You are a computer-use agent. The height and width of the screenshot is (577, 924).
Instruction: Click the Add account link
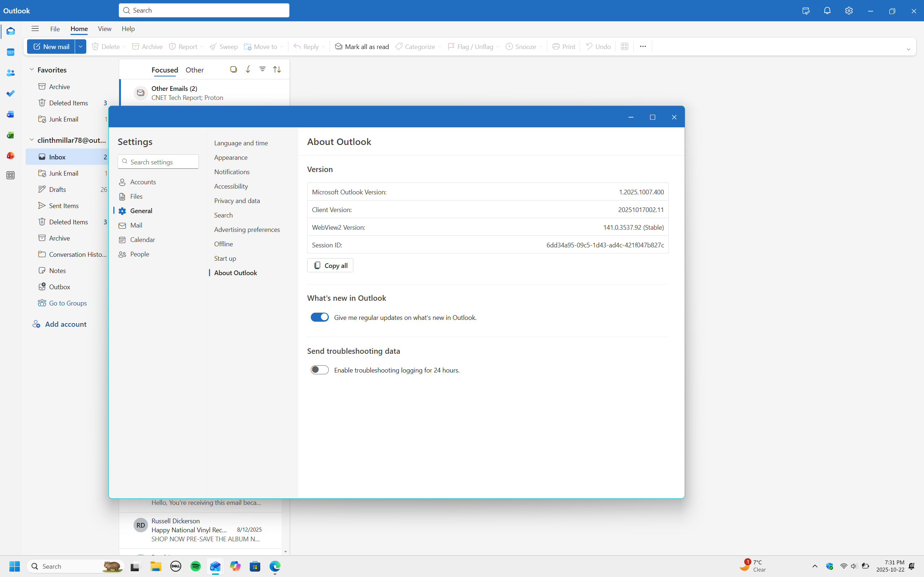point(66,324)
